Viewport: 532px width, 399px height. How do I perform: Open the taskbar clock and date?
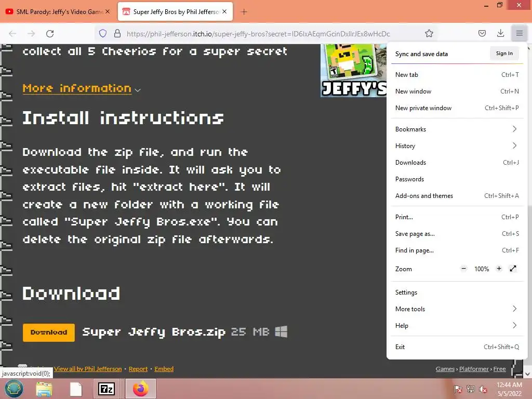[509, 389]
